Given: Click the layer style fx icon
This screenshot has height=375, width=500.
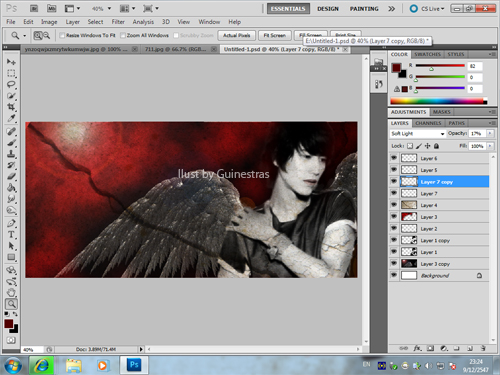Looking at the screenshot, I should [x=417, y=348].
